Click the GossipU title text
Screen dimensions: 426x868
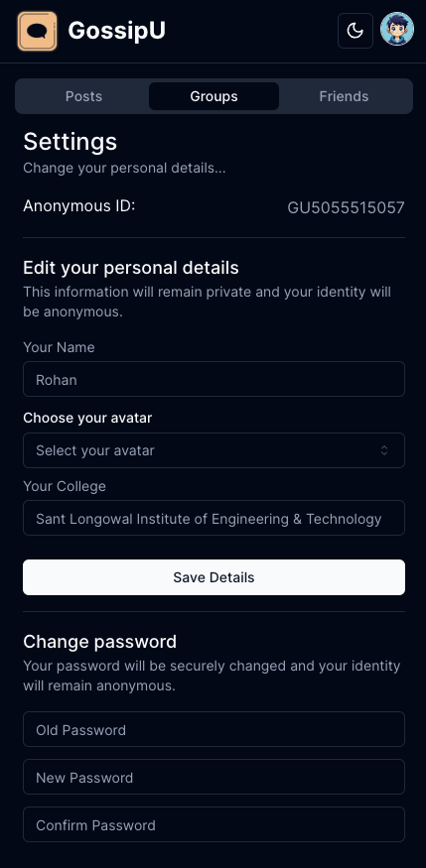click(x=117, y=31)
